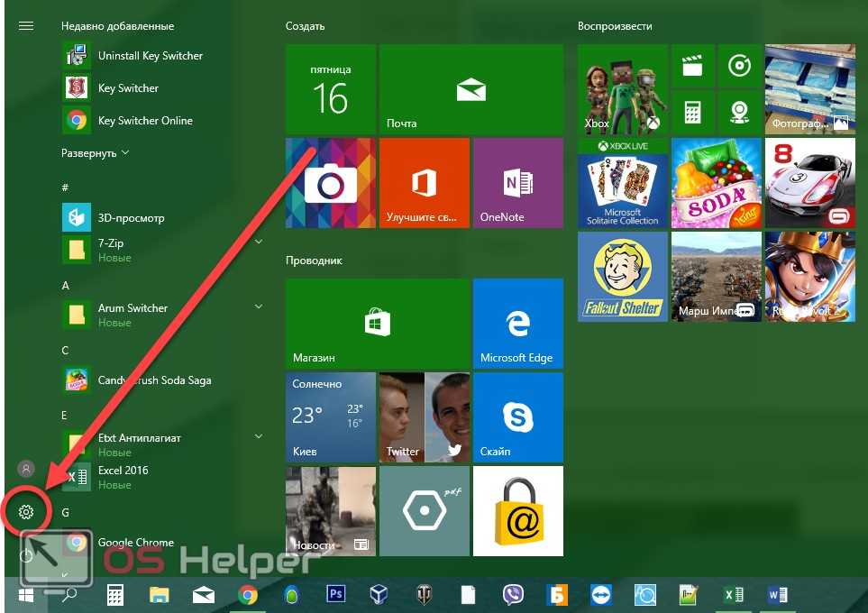Expand the Arum Switcher folder chevron

(259, 306)
